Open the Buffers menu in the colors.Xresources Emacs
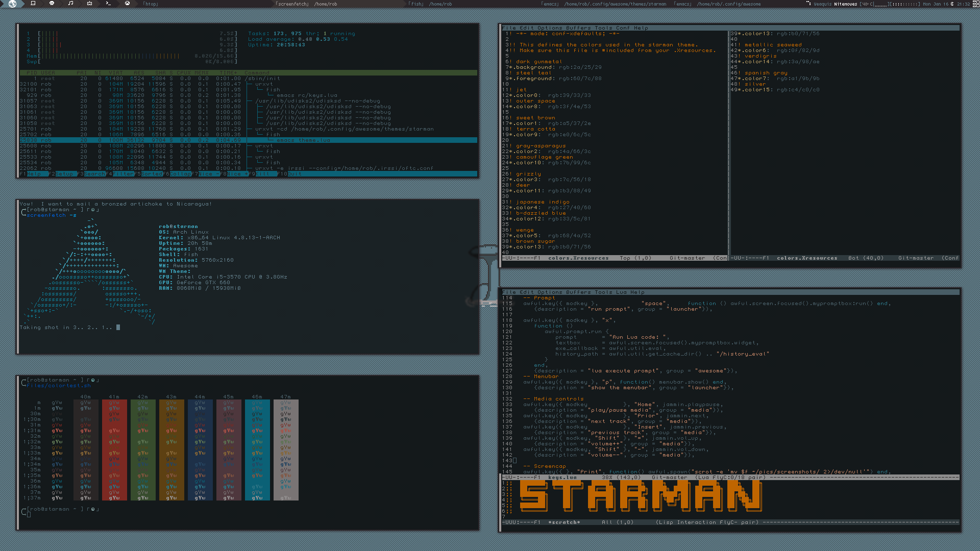 tap(578, 28)
